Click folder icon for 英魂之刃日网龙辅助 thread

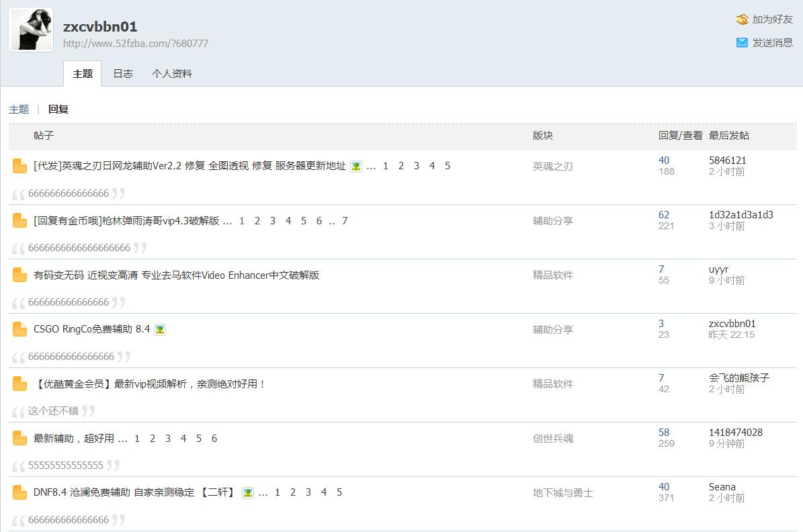coord(19,166)
